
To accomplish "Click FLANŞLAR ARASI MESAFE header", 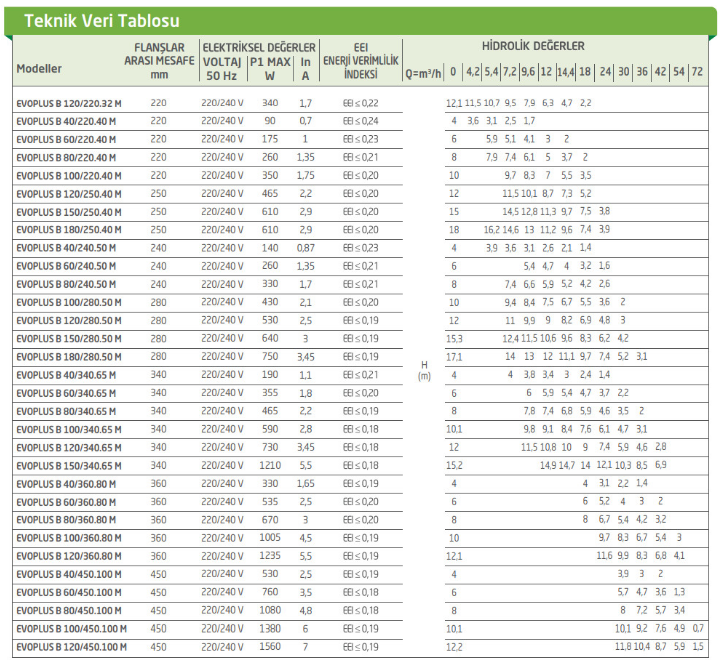I will (159, 61).
